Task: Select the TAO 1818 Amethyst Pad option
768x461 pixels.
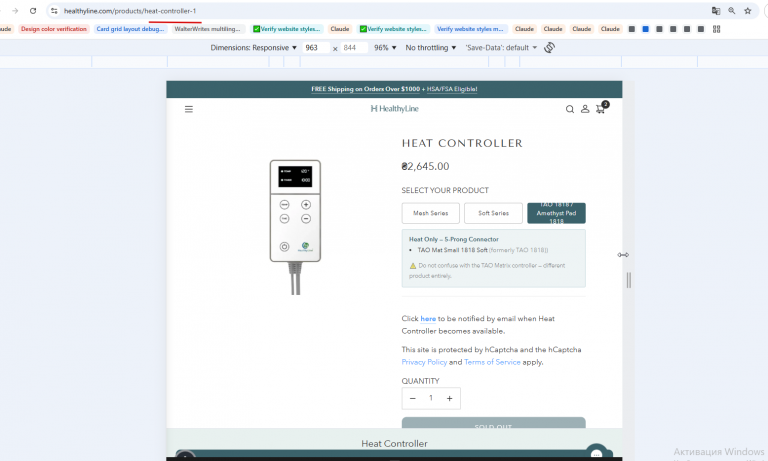Action: pos(556,213)
